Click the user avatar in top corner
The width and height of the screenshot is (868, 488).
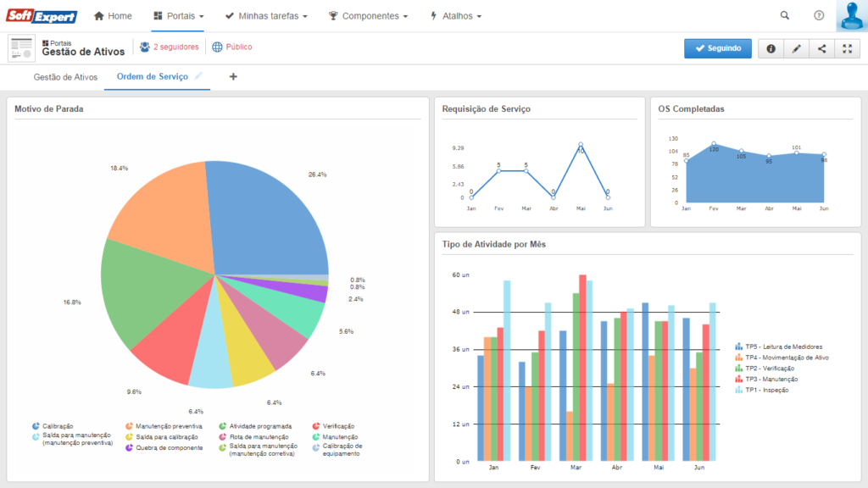point(851,16)
